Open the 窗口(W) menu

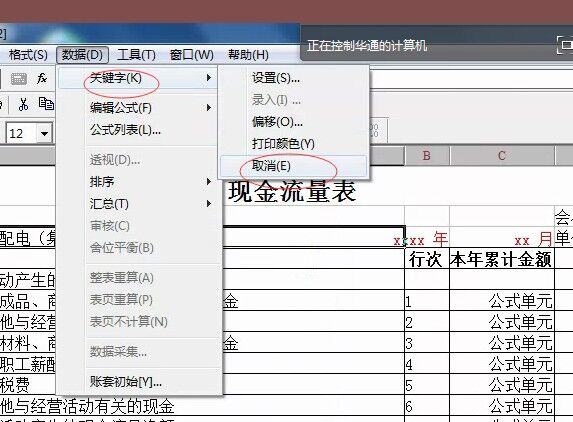tap(191, 55)
